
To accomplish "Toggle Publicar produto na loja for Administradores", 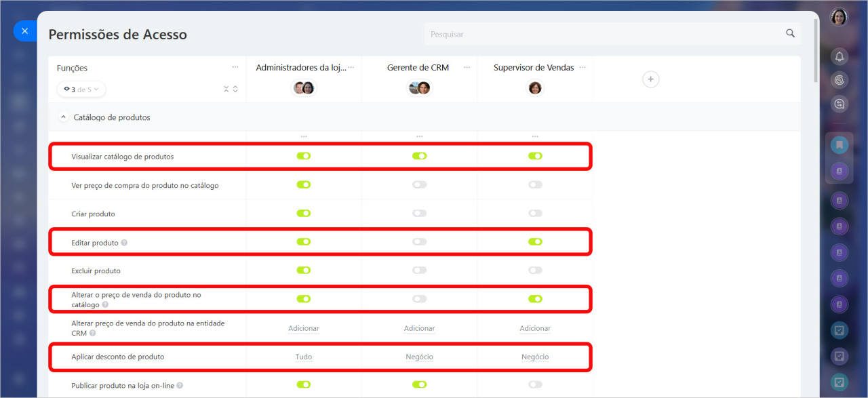I will tap(304, 384).
